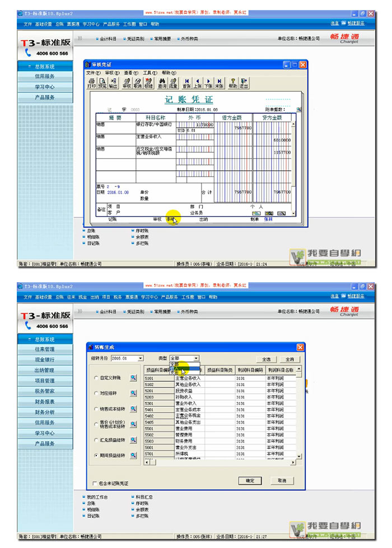Click the 输出 export icon in 审核凭证
This screenshot has height=548, width=392.
113,83
